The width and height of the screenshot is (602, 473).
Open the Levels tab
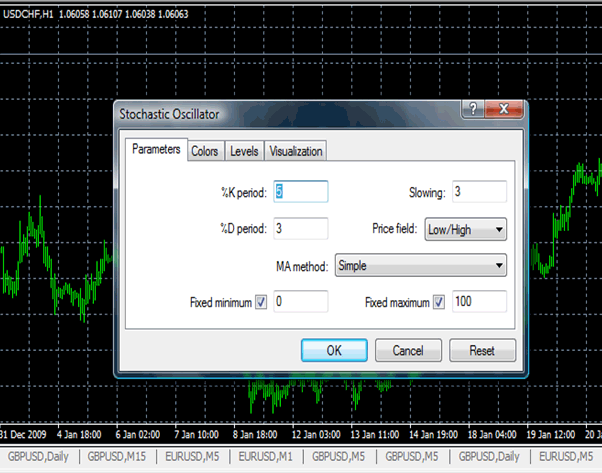(x=244, y=151)
